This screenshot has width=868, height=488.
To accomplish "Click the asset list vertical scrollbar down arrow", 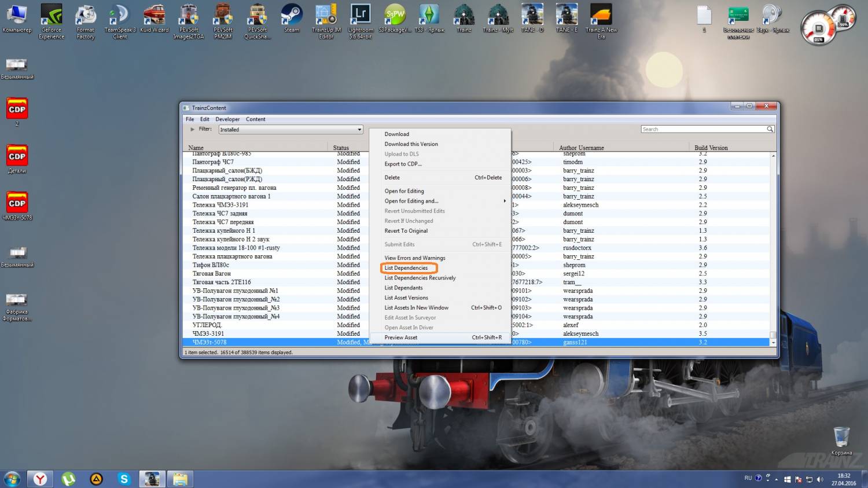I will [773, 343].
